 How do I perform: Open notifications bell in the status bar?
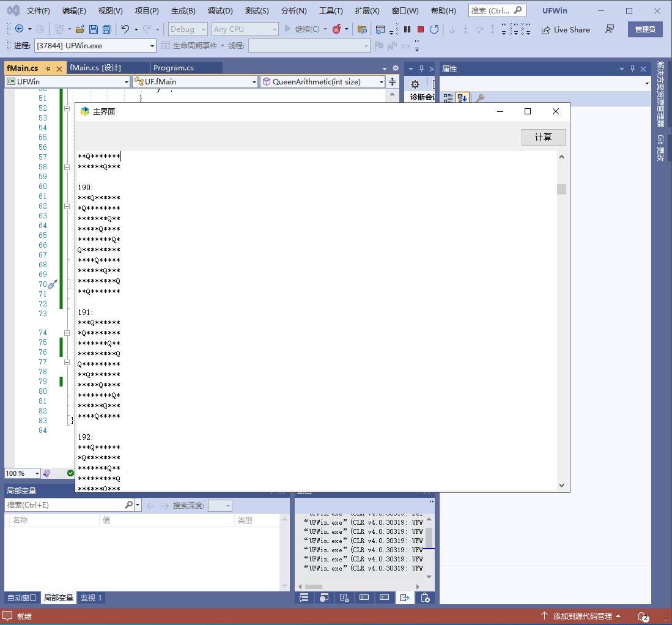pyautogui.click(x=643, y=616)
